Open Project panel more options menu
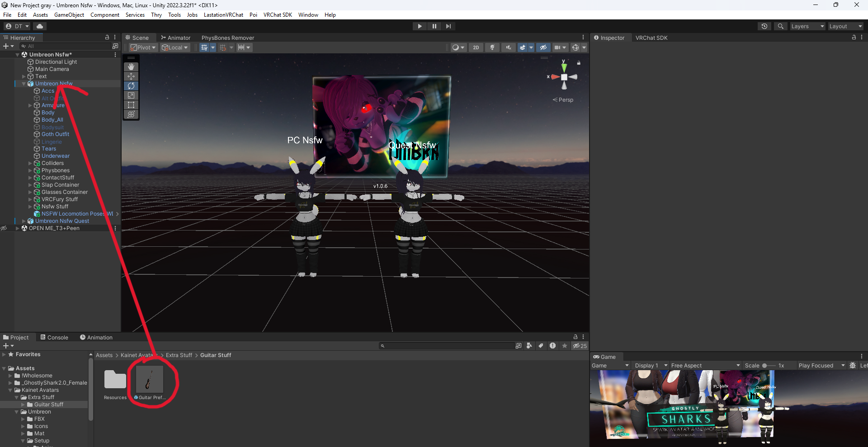This screenshot has height=447, width=868. pos(583,337)
